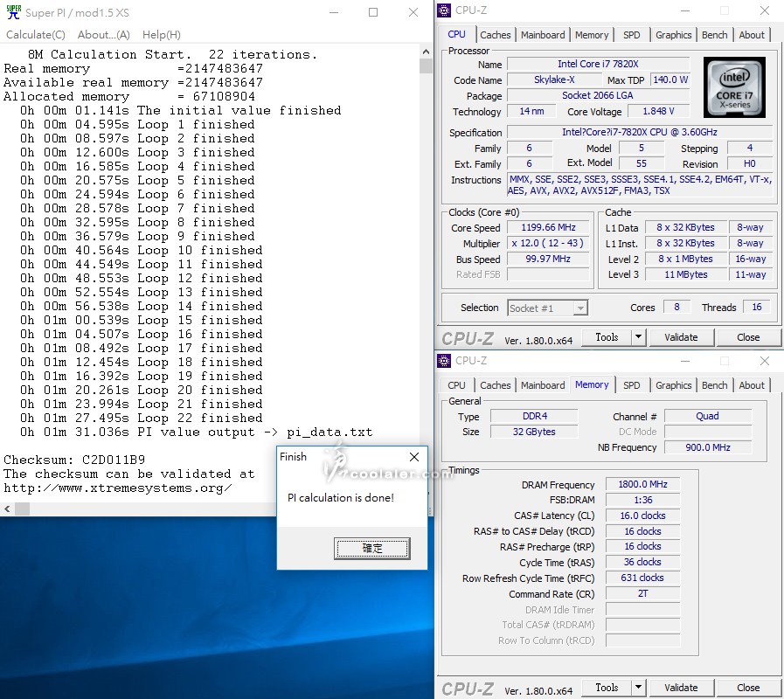Open the Mainboard tab in lower CPU-Z window

pos(543,385)
